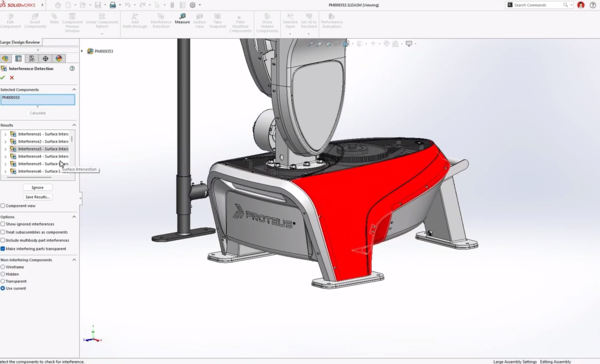The height and width of the screenshot is (364, 600).
Task: Click the SOLIDWORKS menu flyout arrow
Action: 42,5
